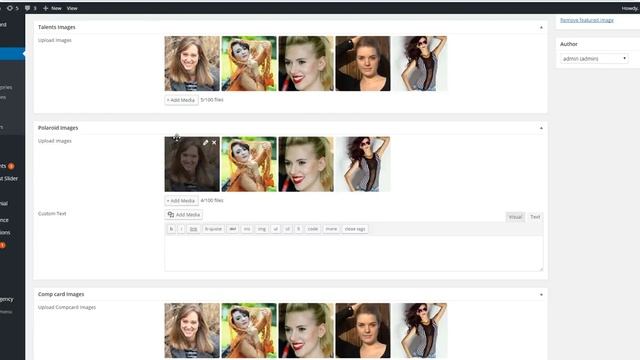Click the 5/100 files counter text
Image resolution: width=640 pixels, height=360 pixels.
point(212,100)
